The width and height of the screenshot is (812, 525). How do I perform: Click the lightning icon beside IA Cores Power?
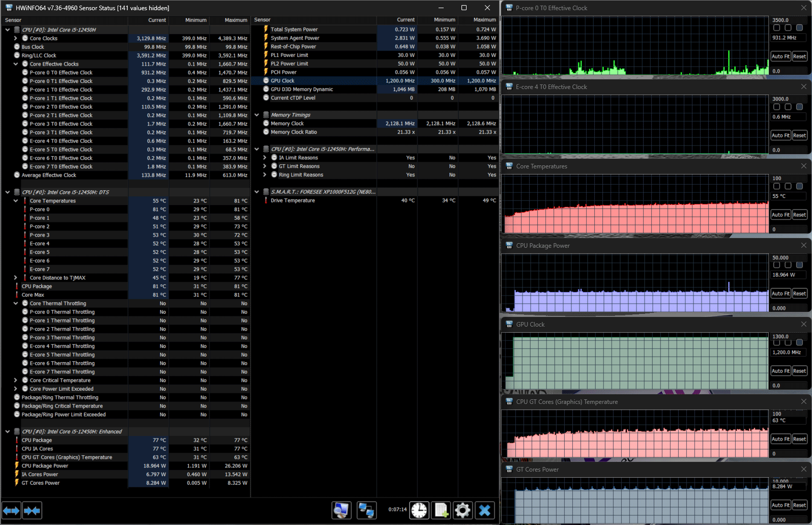pyautogui.click(x=17, y=474)
